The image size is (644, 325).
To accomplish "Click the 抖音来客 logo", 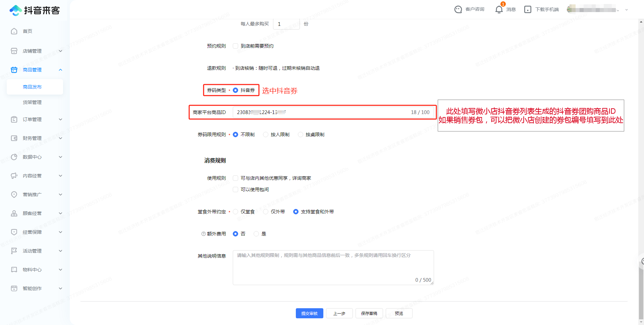I will [x=35, y=10].
